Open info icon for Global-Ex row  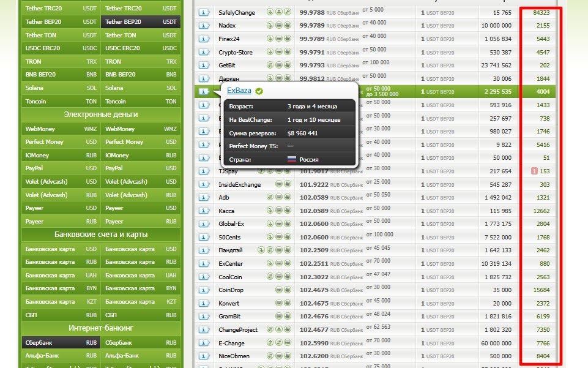point(204,224)
